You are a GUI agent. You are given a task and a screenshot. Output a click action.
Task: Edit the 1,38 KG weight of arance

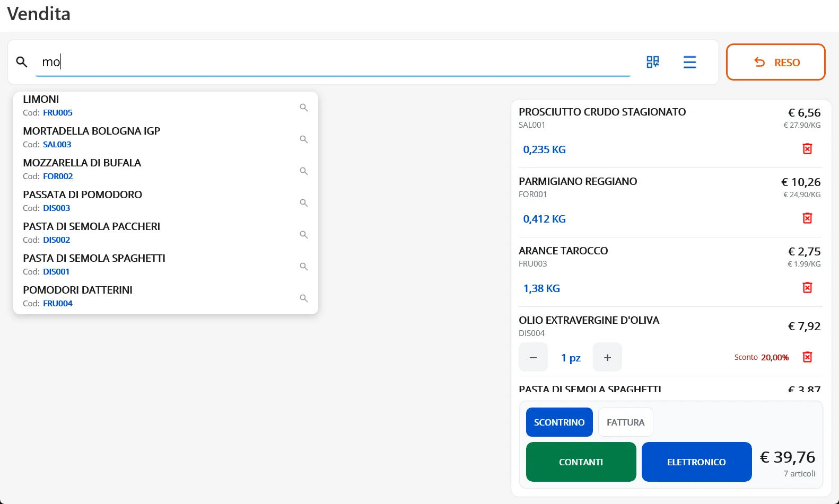(541, 288)
